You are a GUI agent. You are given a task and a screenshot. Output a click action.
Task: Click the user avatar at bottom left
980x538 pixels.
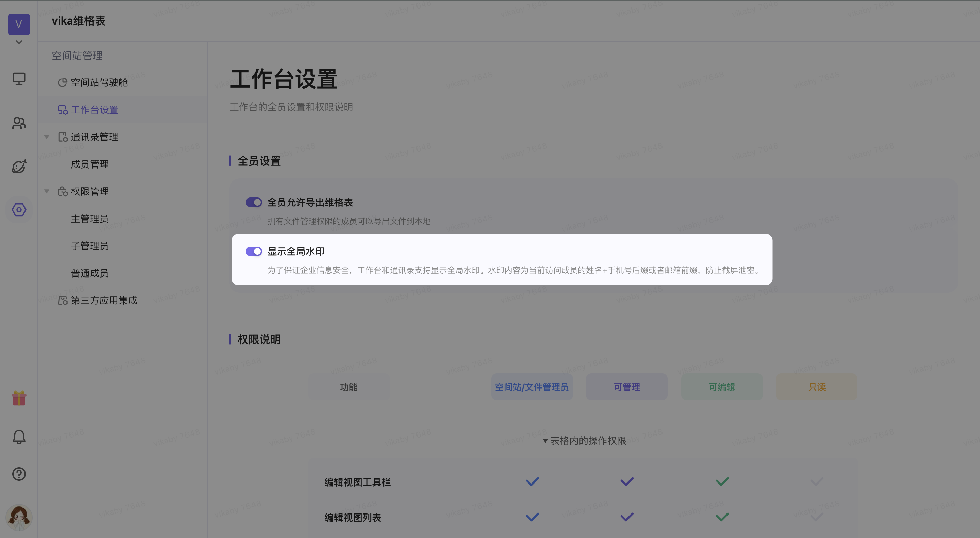pos(19,518)
